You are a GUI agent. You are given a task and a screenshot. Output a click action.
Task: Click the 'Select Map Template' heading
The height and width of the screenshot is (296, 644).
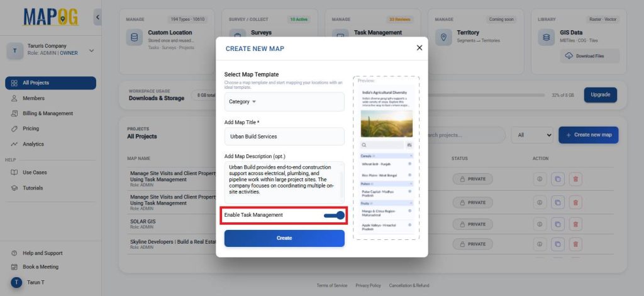pyautogui.click(x=252, y=74)
